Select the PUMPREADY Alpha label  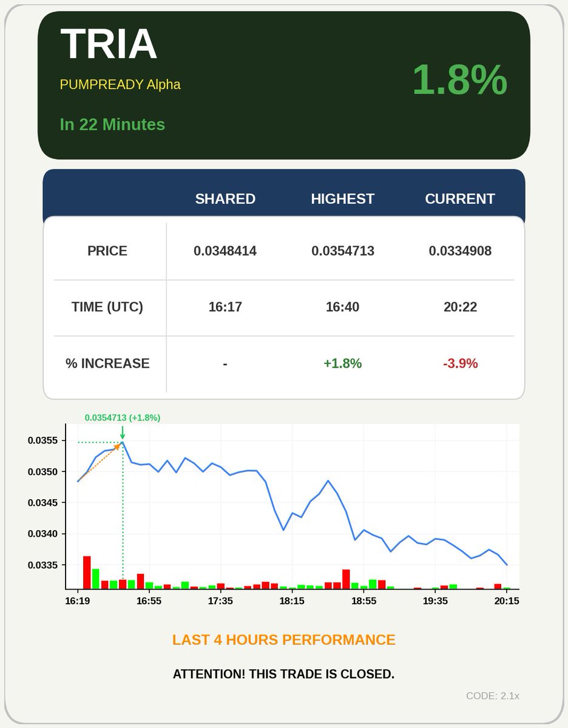tap(120, 84)
